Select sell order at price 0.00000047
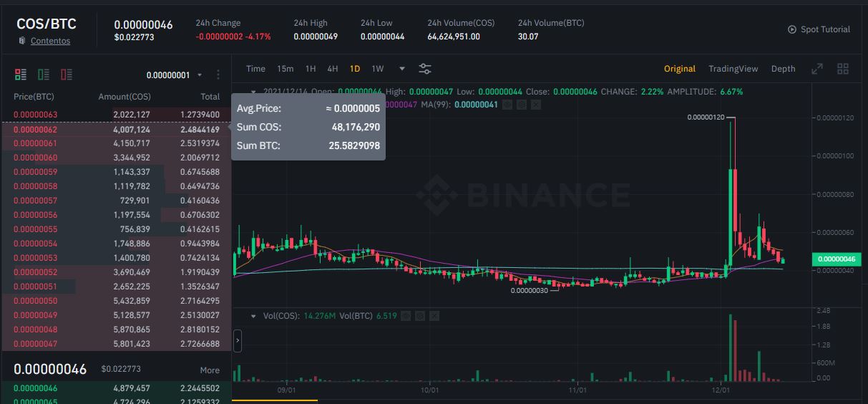Viewport: 868px width, 404px height. coord(116,344)
